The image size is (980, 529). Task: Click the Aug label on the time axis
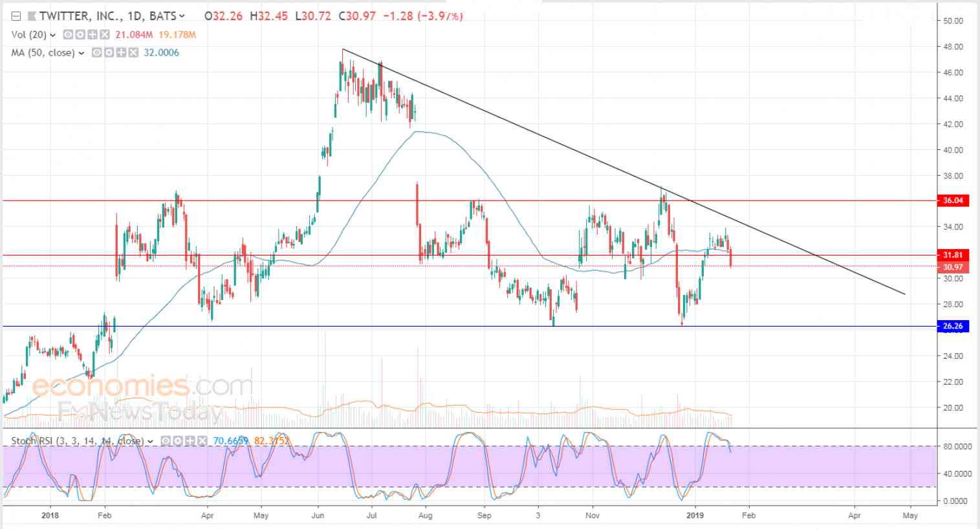pyautogui.click(x=425, y=515)
